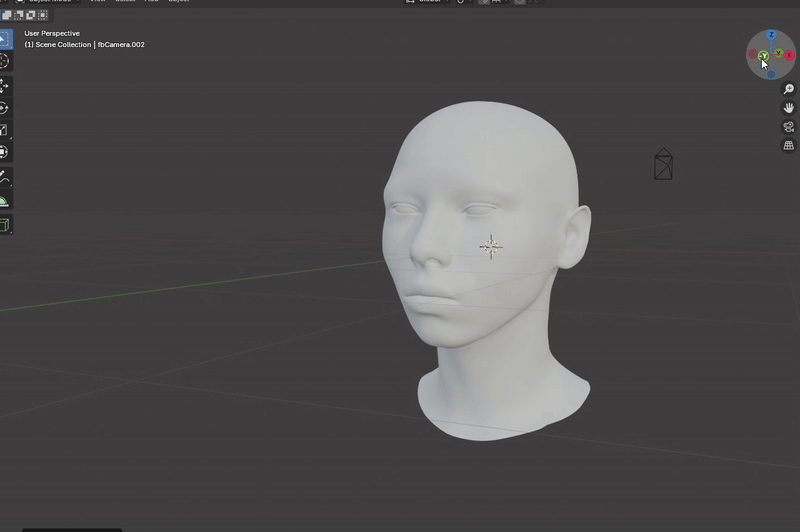Select the Add Cube tool
800x532 pixels.
point(4,225)
